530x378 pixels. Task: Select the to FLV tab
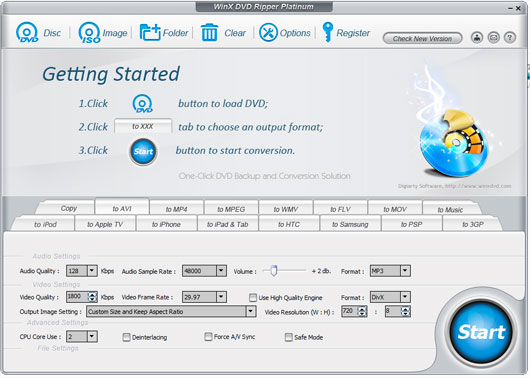click(x=340, y=209)
